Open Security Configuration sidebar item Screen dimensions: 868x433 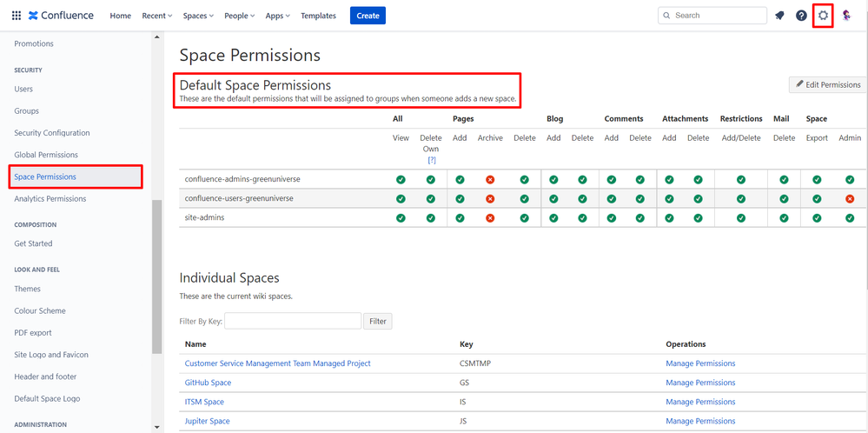(51, 133)
